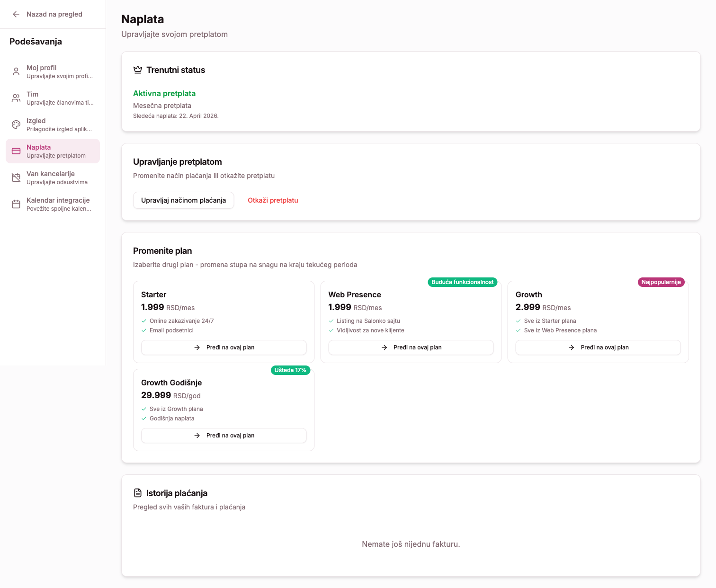
Task: Click the crown icon next to Trenutni status
Action: coord(138,70)
